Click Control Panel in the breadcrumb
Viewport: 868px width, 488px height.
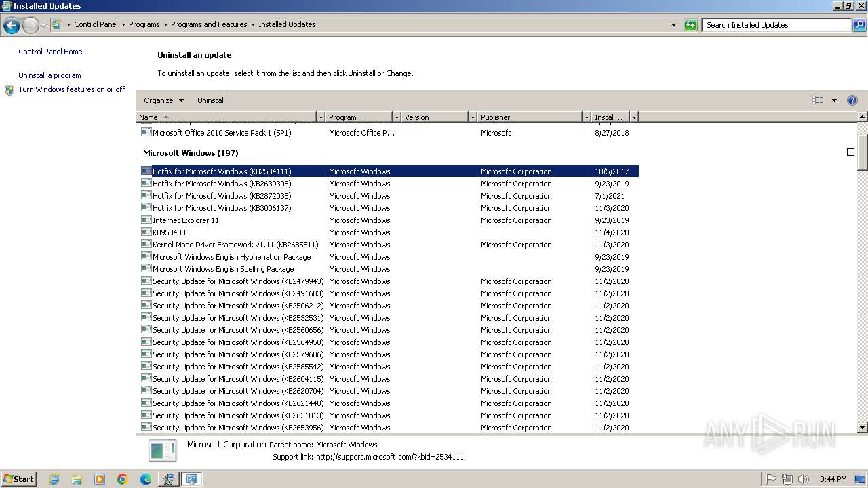[96, 24]
